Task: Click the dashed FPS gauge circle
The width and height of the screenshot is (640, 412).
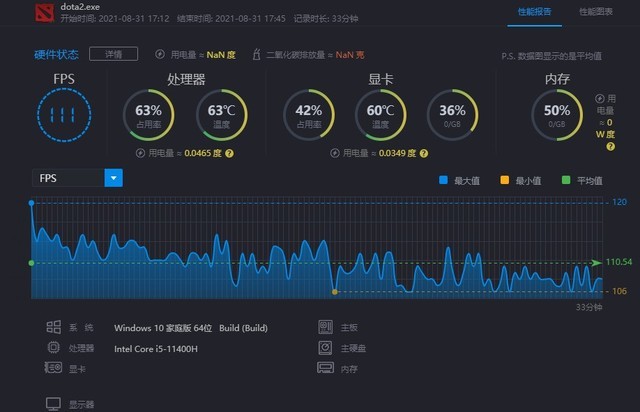Action: pos(64,115)
